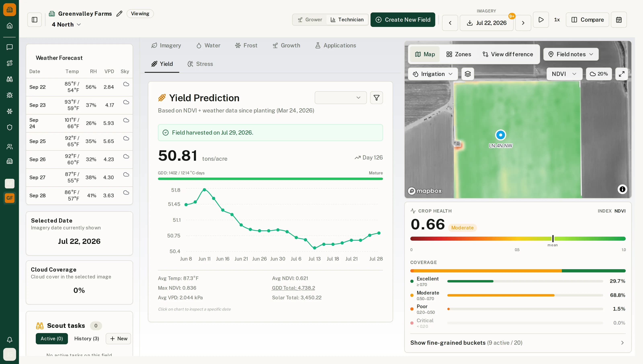Viewport: 643px width, 364px height.
Task: Switch to the Water tab
Action: (x=209, y=45)
